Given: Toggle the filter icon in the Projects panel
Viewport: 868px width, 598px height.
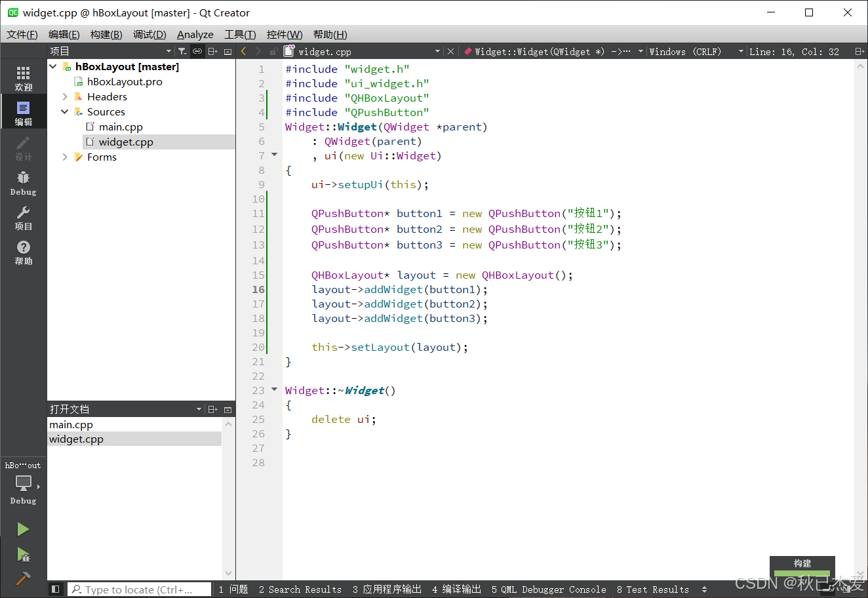Looking at the screenshot, I should tap(182, 50).
